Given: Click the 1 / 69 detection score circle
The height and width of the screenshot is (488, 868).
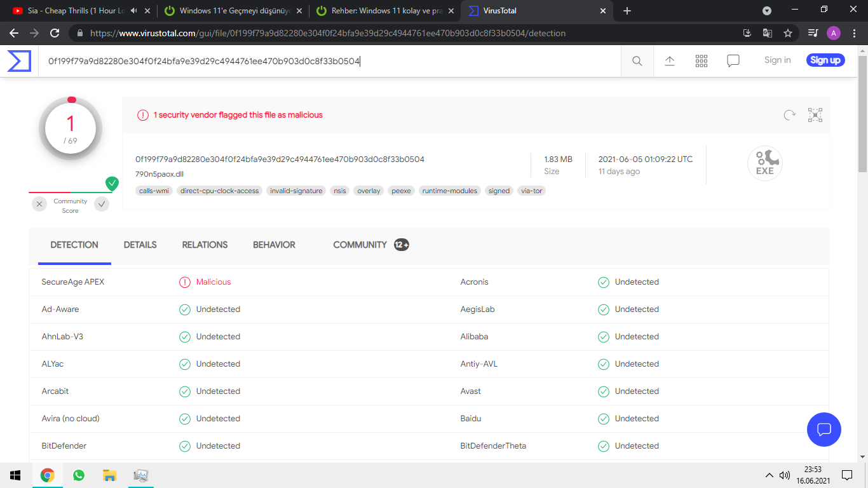Looking at the screenshot, I should point(71,130).
